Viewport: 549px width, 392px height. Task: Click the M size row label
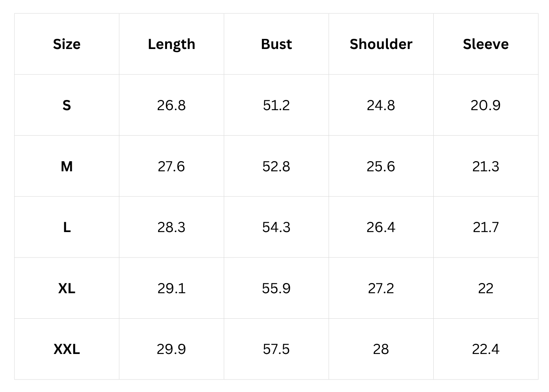pos(67,166)
